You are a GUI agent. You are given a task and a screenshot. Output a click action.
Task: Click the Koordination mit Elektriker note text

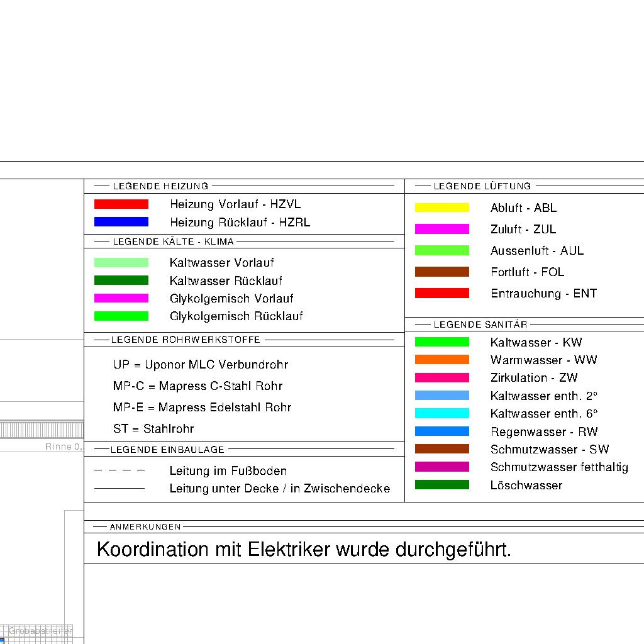[304, 550]
